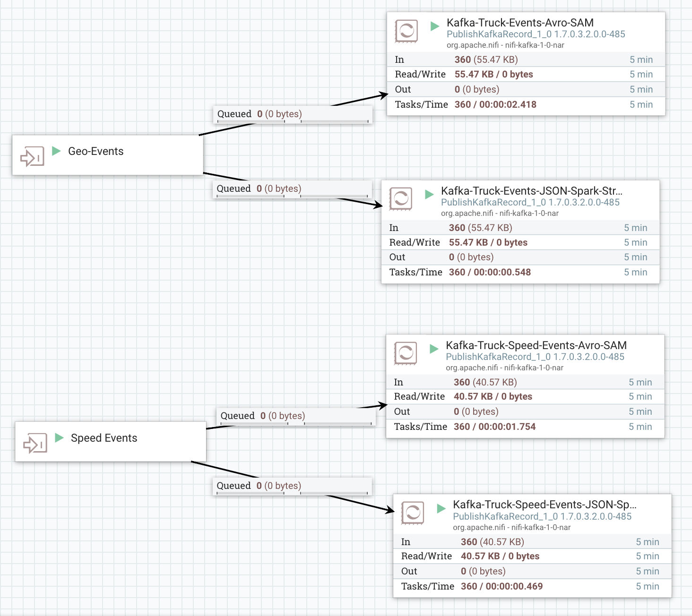This screenshot has height=616, width=692.
Task: Click Tasks/Time 360 / 00:00:02.418 value
Action: pyautogui.click(x=495, y=104)
